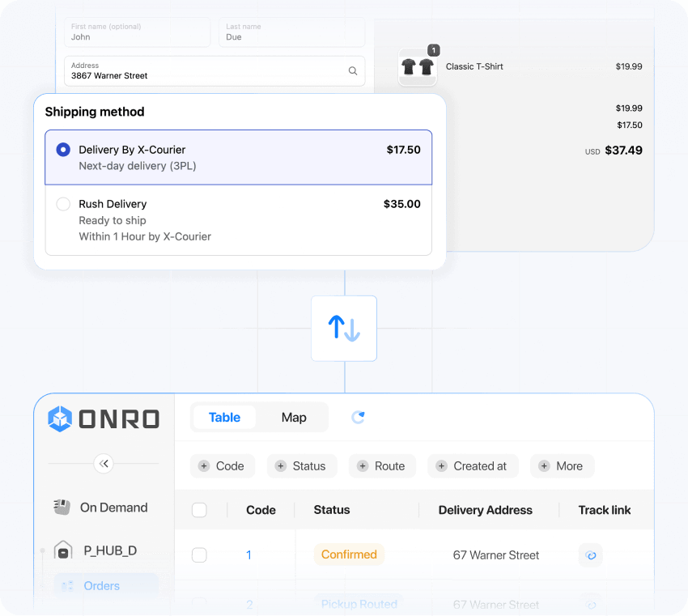Collapse the sidebar with the chevron button

coord(104,464)
